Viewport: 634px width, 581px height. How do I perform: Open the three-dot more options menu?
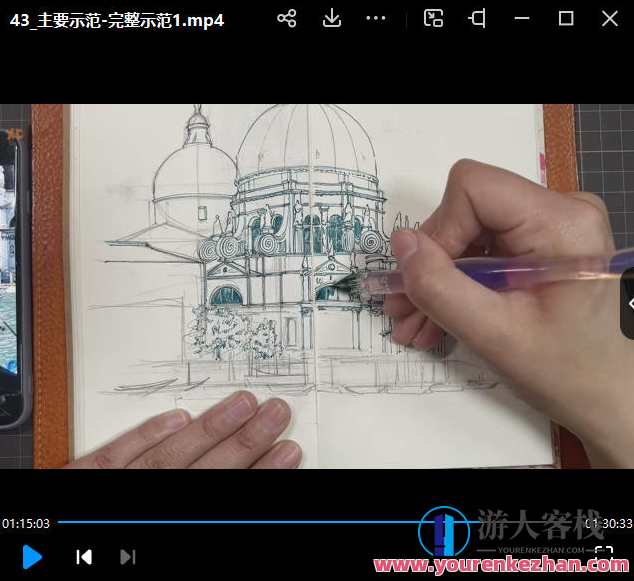click(376, 18)
